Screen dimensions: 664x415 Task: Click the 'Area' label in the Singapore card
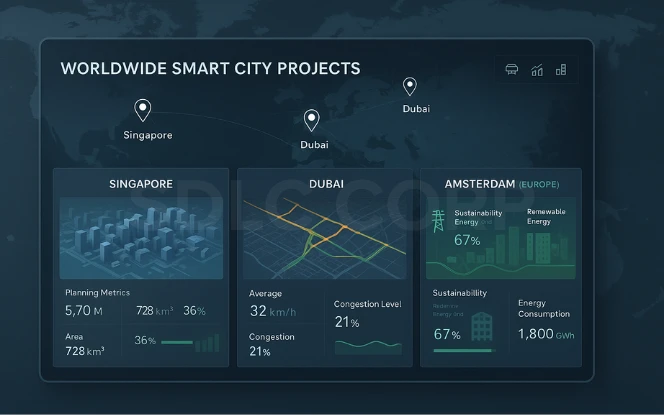(x=74, y=337)
